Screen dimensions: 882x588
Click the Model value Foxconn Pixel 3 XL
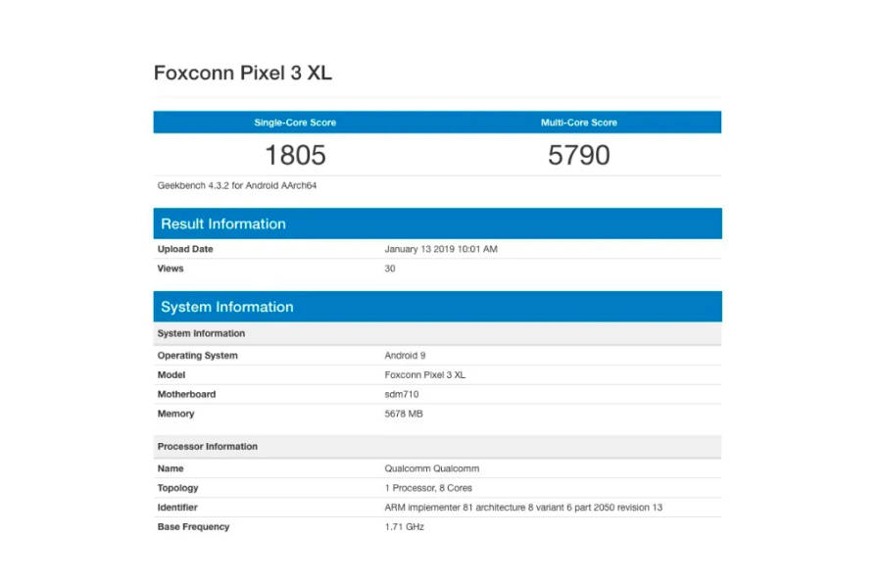(x=425, y=375)
